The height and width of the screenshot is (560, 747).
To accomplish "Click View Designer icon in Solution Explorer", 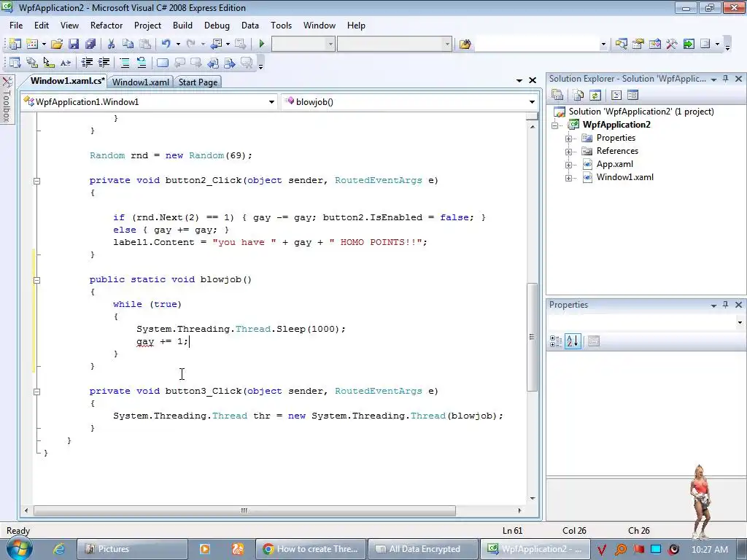I will (632, 96).
